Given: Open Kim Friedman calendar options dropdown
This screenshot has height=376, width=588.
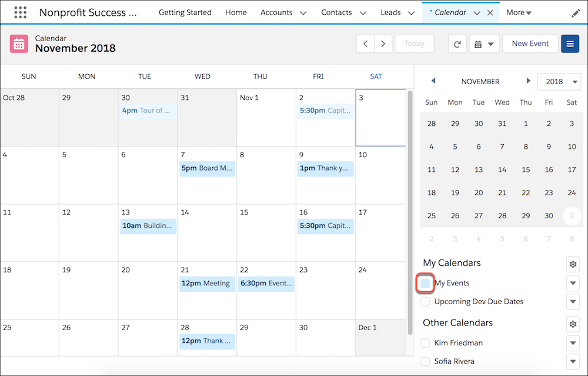Looking at the screenshot, I should (x=573, y=343).
